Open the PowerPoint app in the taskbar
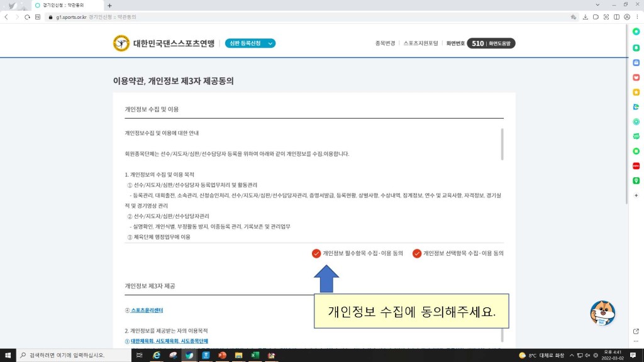The width and height of the screenshot is (644, 362). tap(222, 355)
